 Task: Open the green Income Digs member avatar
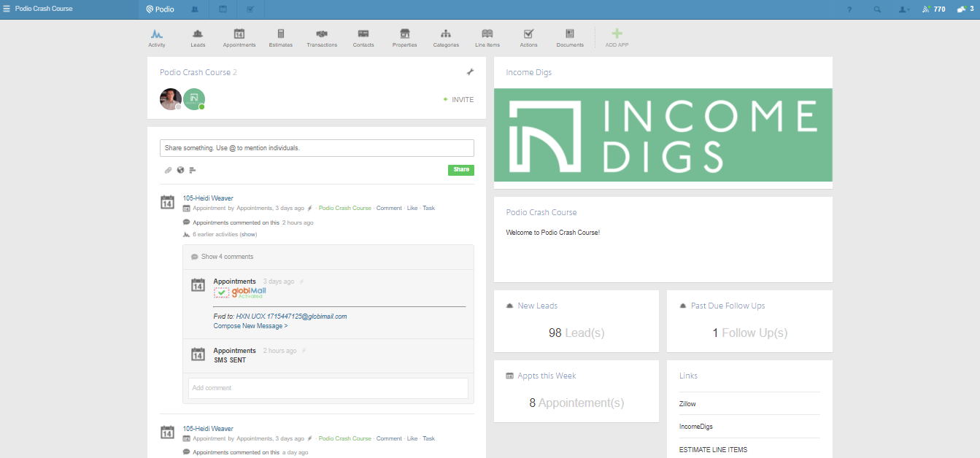point(194,99)
